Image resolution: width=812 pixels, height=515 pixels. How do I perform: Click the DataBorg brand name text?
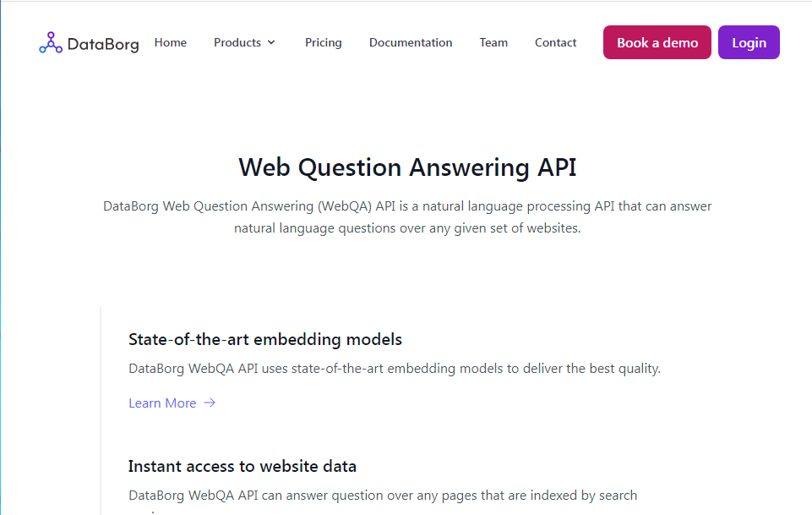click(103, 43)
